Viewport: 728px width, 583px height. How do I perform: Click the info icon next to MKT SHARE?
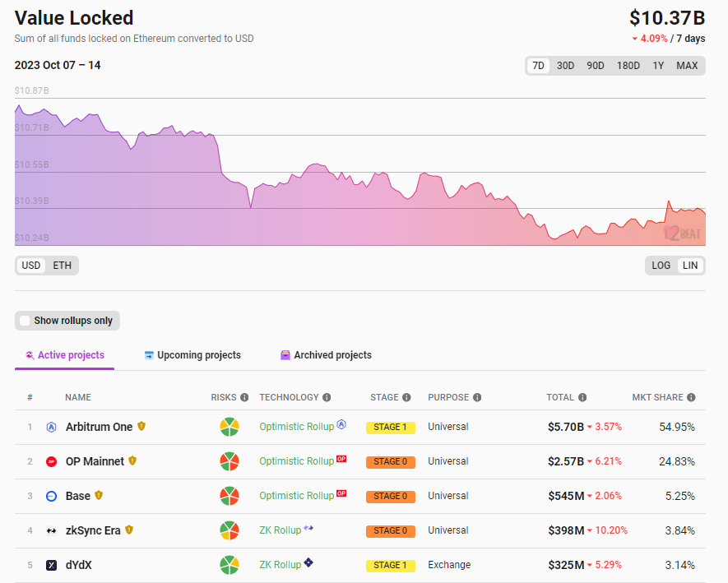(x=691, y=398)
